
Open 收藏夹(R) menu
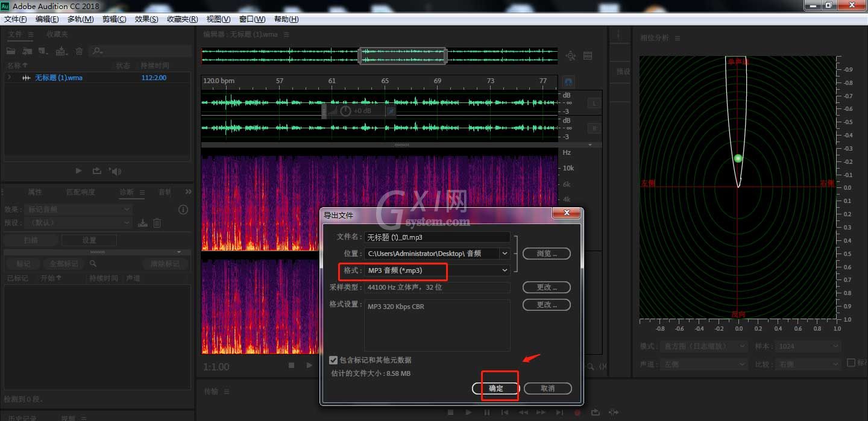coord(182,19)
